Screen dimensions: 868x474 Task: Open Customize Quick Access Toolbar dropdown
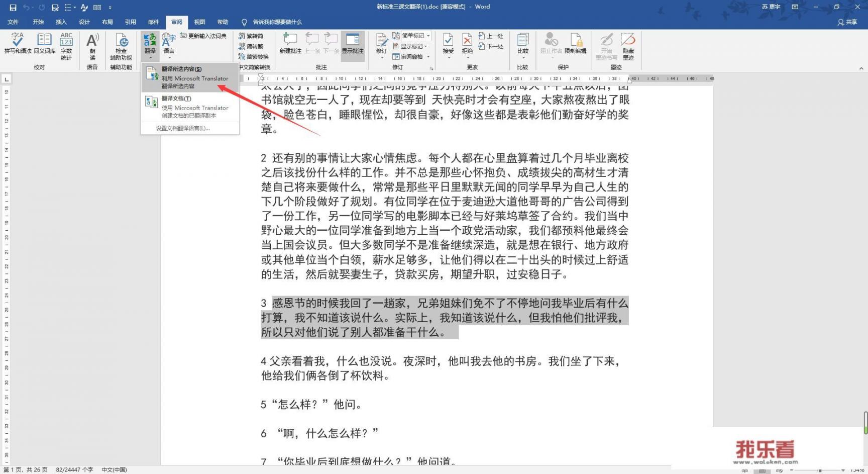[110, 7]
